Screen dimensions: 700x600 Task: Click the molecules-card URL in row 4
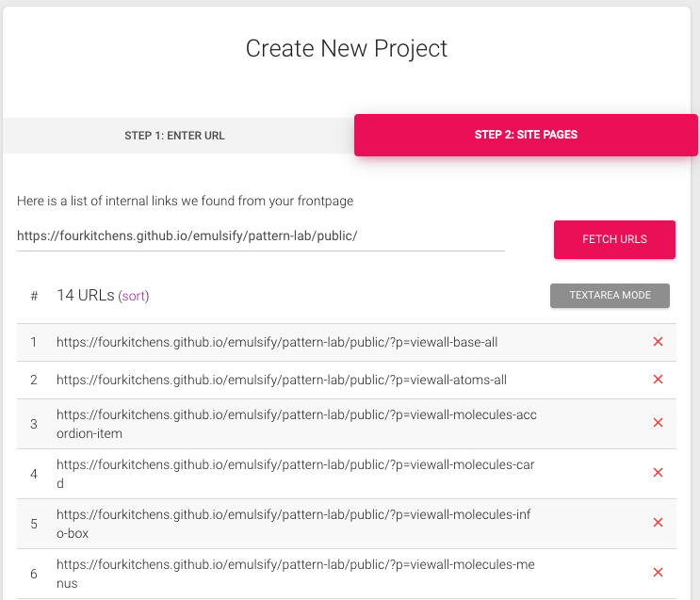tap(295, 474)
